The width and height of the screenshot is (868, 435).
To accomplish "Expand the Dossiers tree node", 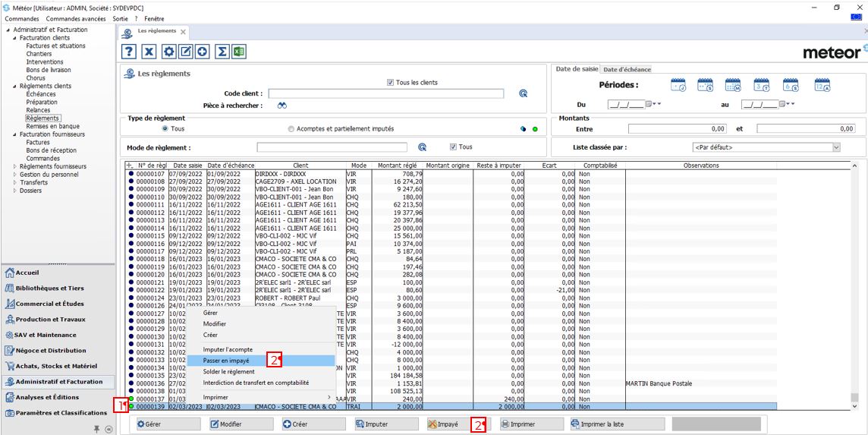I will coord(15,190).
